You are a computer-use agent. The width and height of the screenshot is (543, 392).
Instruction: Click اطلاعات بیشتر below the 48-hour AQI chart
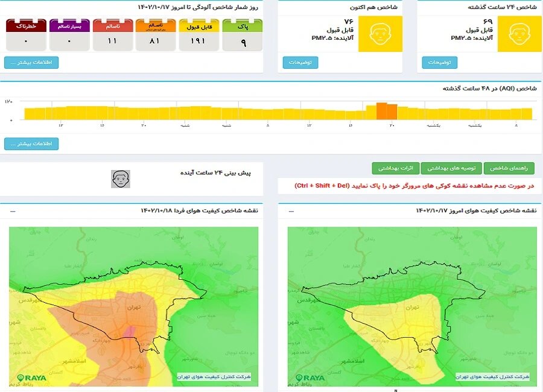point(31,143)
